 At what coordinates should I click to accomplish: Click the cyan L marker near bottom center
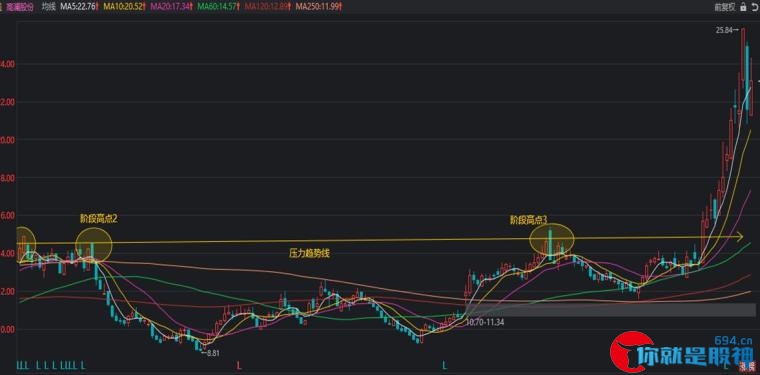tap(445, 365)
